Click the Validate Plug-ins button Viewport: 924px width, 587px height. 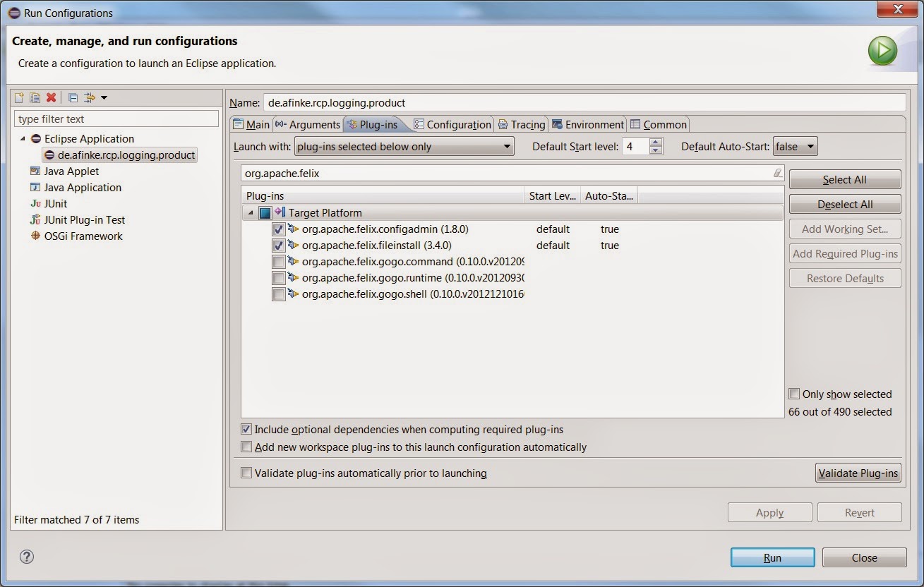[x=858, y=473]
